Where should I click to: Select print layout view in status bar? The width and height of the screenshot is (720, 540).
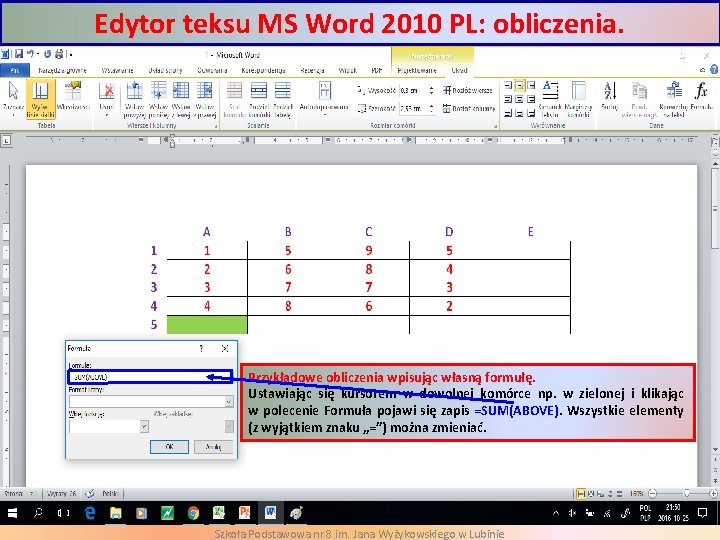tap(581, 494)
